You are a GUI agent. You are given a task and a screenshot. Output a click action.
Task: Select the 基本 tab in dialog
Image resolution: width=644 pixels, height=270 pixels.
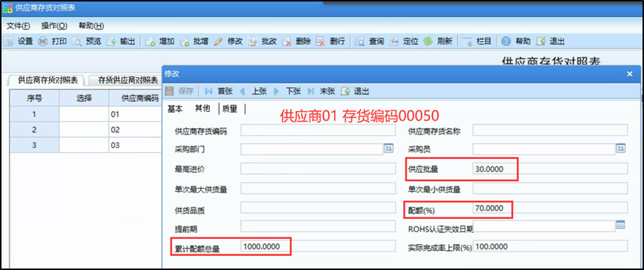[176, 109]
